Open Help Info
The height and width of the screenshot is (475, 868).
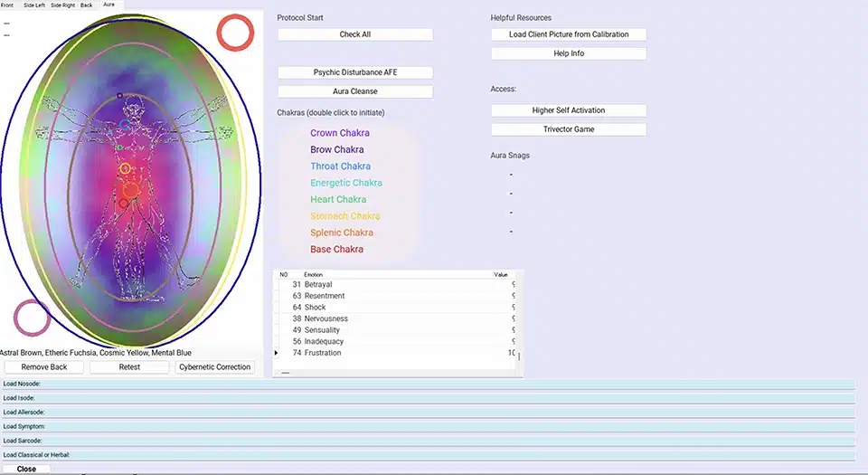[569, 53]
